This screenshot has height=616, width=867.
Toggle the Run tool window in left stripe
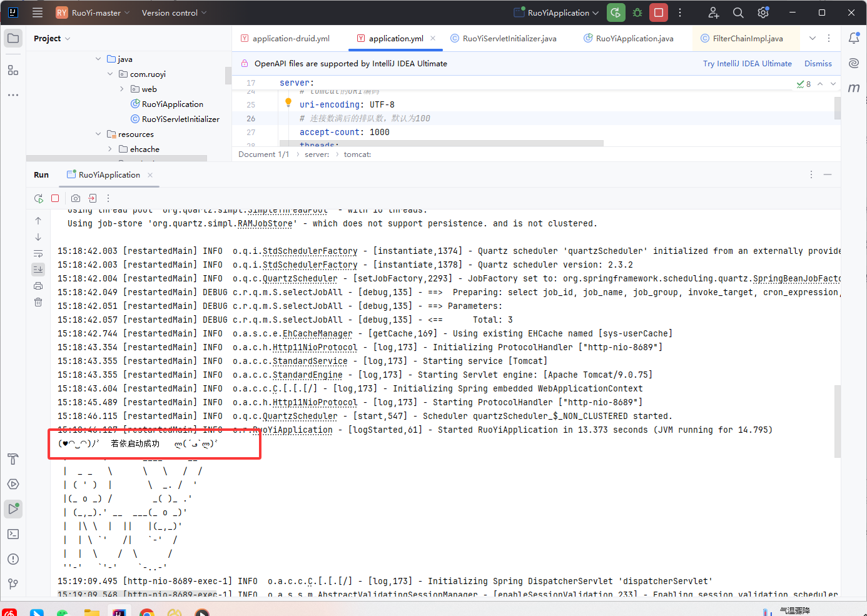click(x=13, y=509)
